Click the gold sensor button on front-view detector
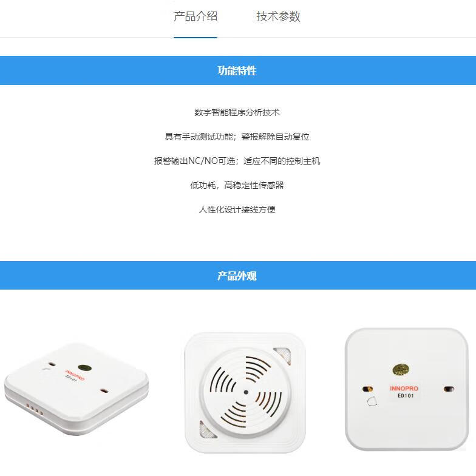476x476 pixels. tap(401, 369)
